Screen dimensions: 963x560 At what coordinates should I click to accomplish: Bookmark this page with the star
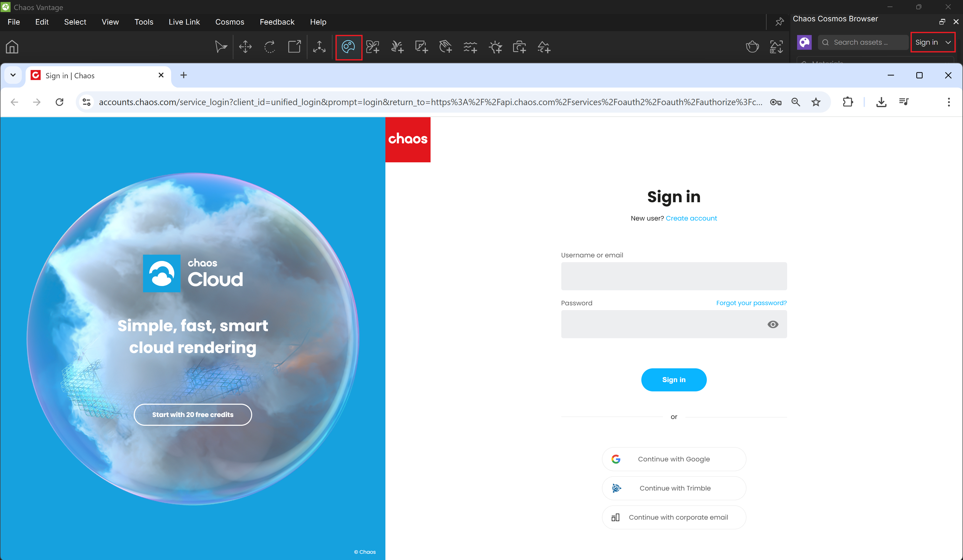click(x=816, y=102)
